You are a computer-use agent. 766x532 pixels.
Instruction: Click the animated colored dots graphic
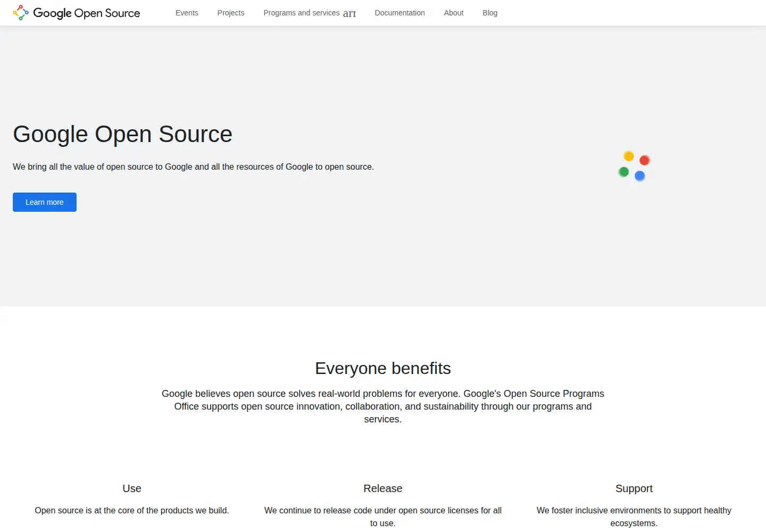click(634, 166)
